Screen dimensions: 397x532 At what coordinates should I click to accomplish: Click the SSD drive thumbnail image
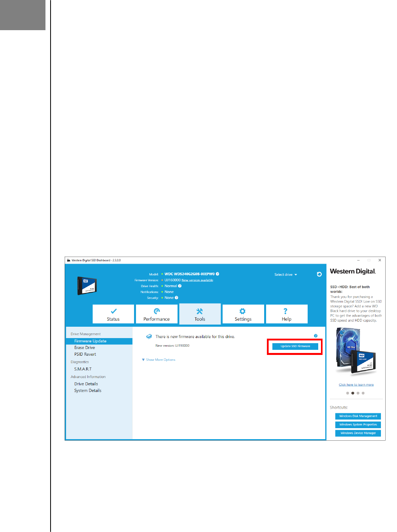[x=87, y=286]
